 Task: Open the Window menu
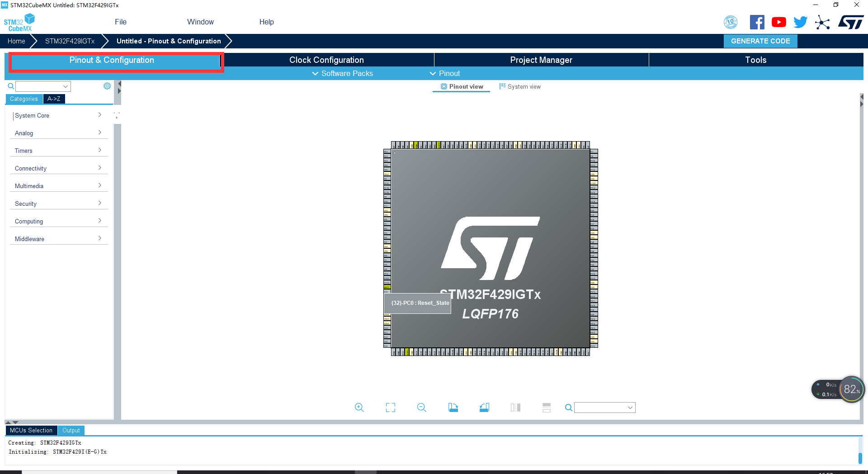click(x=200, y=21)
